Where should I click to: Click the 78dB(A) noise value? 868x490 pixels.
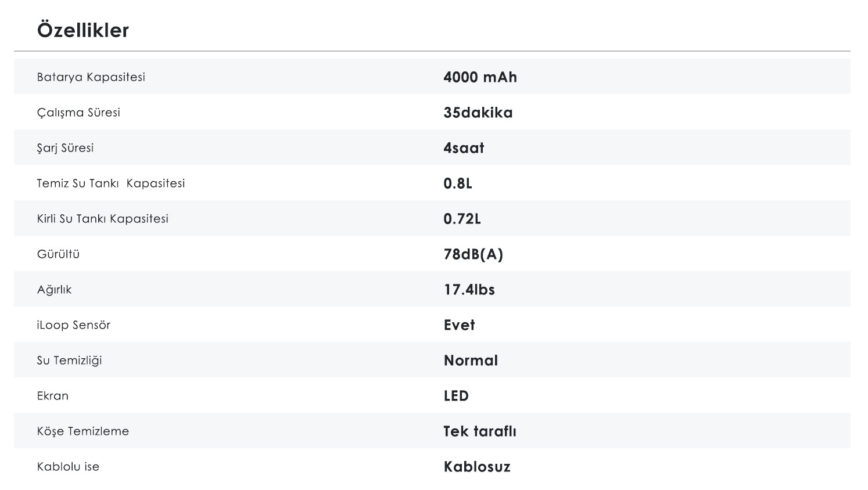click(473, 254)
